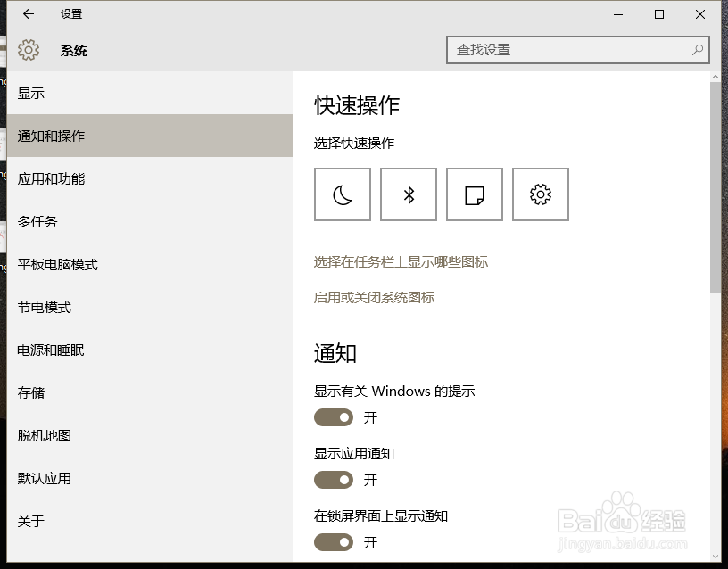Image resolution: width=728 pixels, height=569 pixels.
Task: Go to 电源和睡眠 settings
Action: (150, 350)
